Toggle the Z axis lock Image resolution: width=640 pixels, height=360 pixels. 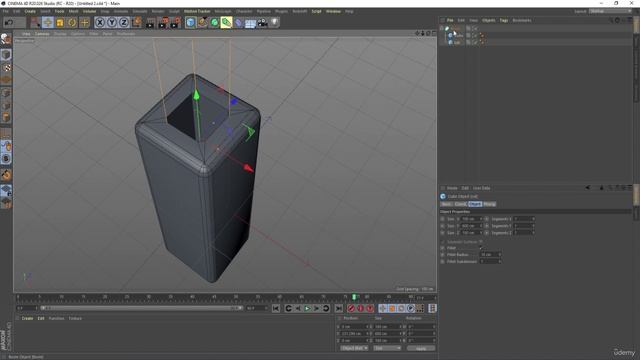point(124,22)
